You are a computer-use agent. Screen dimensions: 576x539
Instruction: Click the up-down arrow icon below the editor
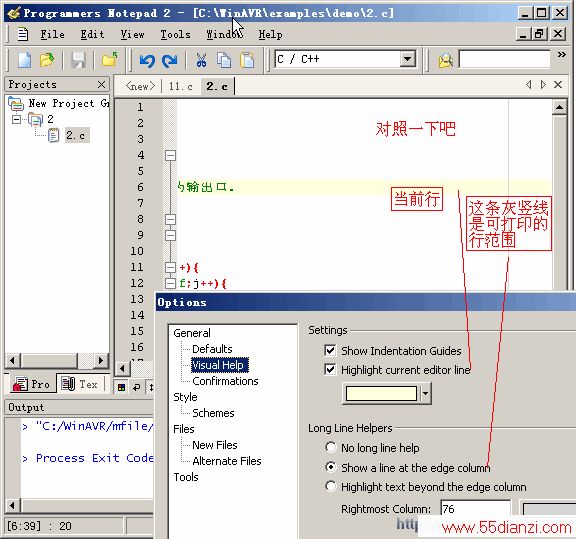click(x=151, y=387)
